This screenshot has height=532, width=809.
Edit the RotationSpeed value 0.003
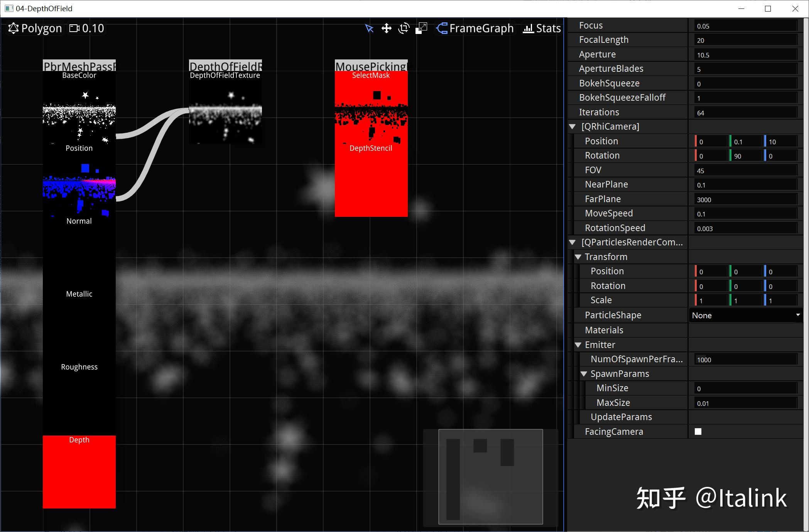[746, 228]
